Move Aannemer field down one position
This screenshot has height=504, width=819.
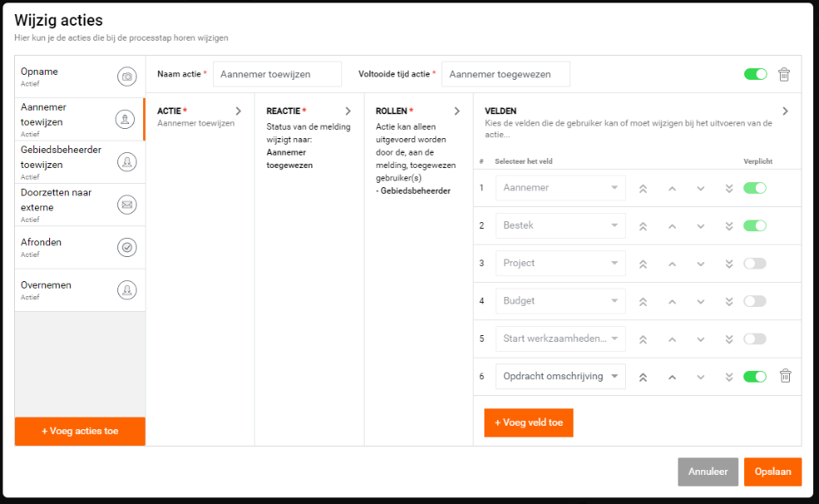[x=701, y=188]
